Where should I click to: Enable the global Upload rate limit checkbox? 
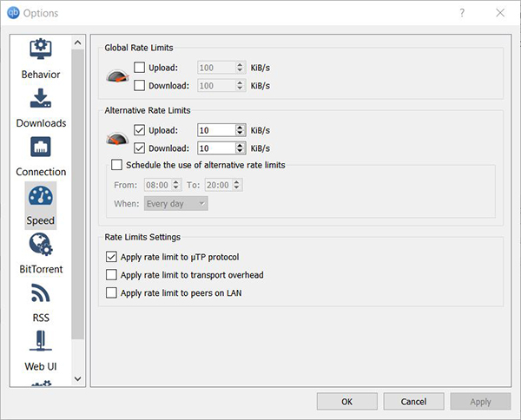[139, 68]
